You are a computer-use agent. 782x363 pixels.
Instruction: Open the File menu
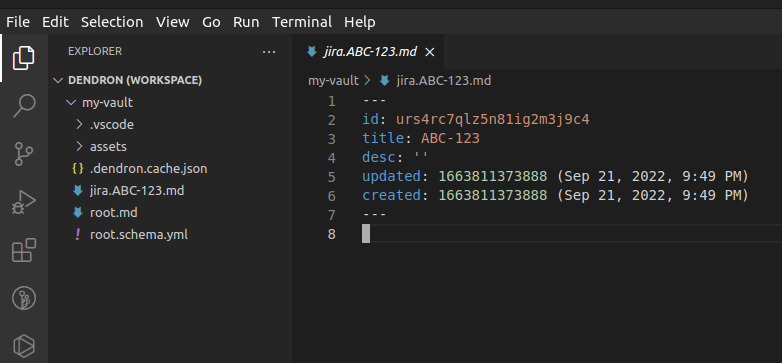pyautogui.click(x=18, y=22)
